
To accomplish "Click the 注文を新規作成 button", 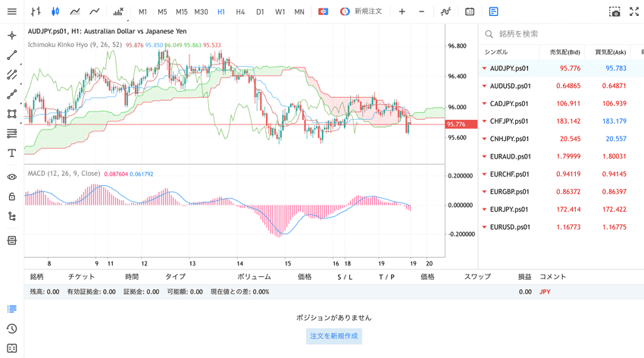I will (x=334, y=336).
